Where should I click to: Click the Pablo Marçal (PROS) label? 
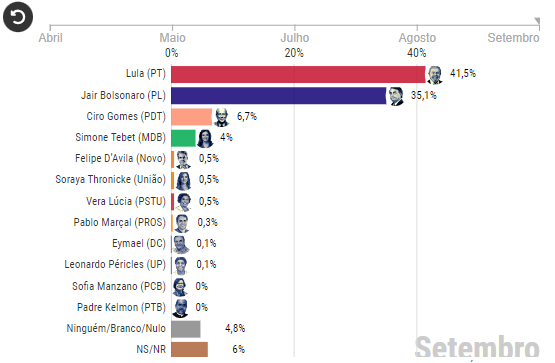coord(120,223)
